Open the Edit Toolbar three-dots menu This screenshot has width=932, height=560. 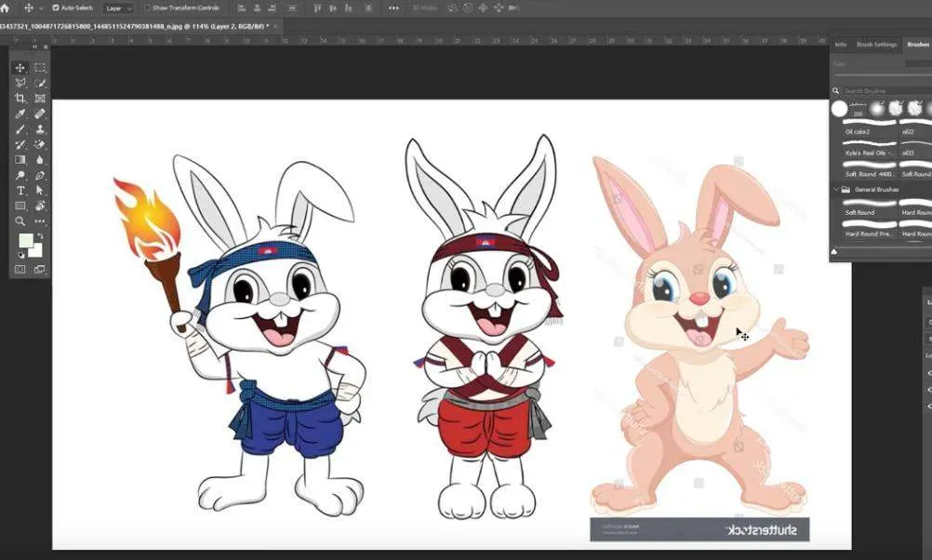[x=40, y=221]
